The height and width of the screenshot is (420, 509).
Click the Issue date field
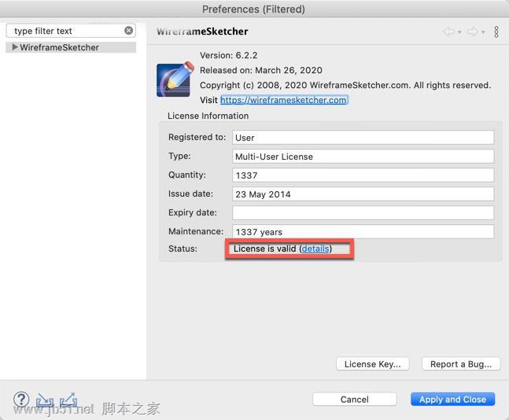(363, 194)
